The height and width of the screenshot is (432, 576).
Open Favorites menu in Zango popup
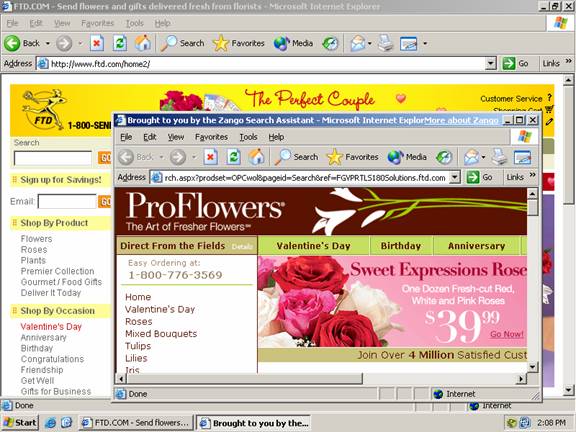pos(211,137)
